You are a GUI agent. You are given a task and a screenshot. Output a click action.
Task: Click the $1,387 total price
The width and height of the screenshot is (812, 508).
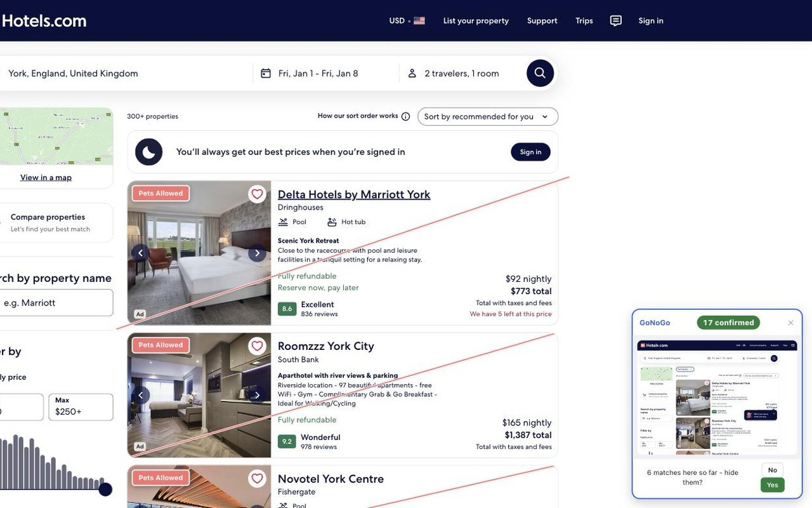point(528,435)
